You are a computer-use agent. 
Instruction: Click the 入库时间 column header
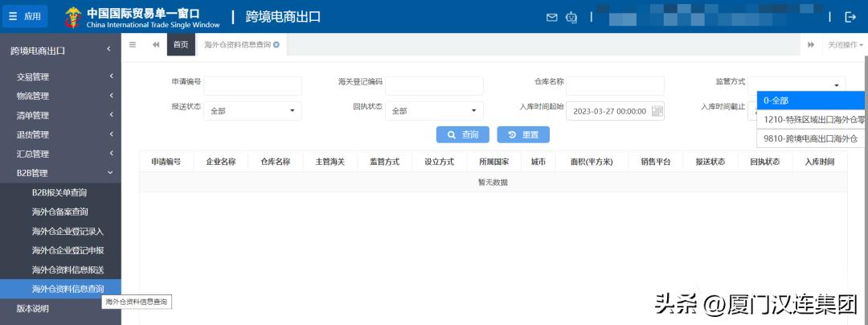820,162
